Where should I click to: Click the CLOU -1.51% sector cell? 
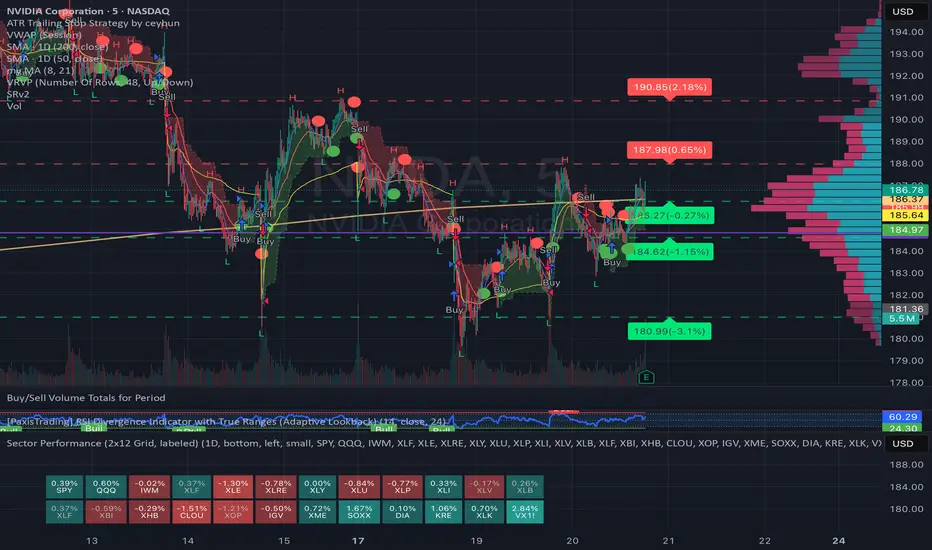[192, 512]
